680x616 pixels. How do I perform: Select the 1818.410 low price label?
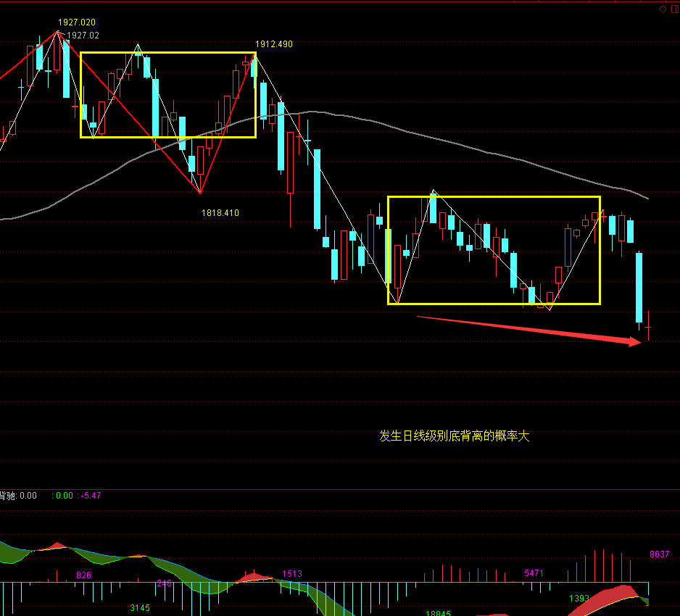click(x=220, y=213)
